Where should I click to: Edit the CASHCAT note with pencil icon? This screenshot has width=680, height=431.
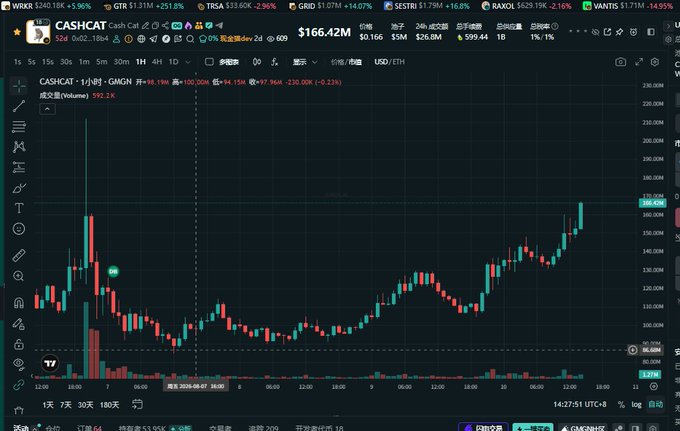146,26
